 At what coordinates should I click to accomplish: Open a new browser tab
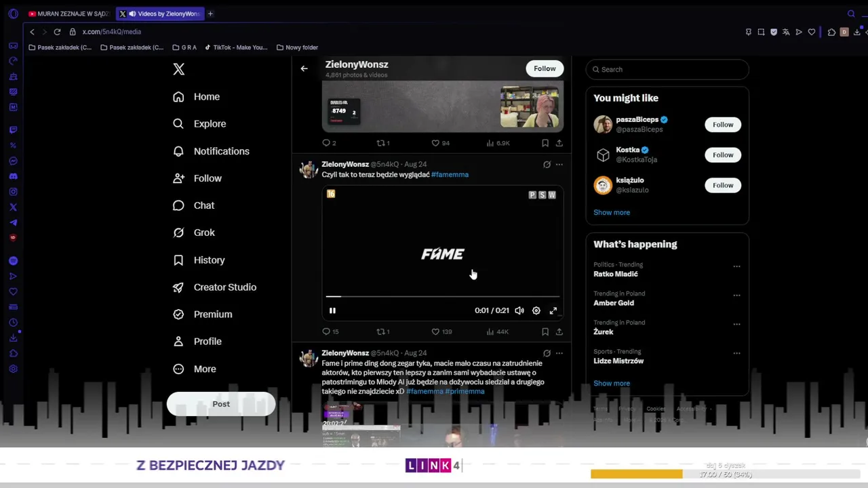point(210,14)
